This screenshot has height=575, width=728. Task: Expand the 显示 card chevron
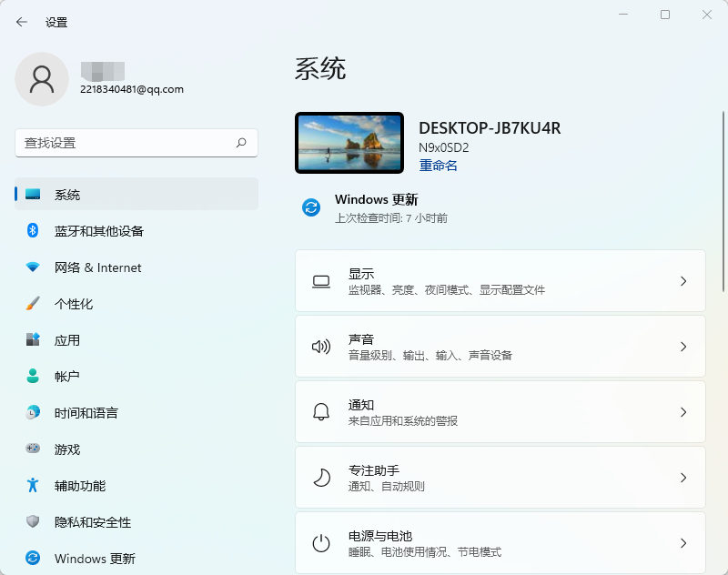683,281
